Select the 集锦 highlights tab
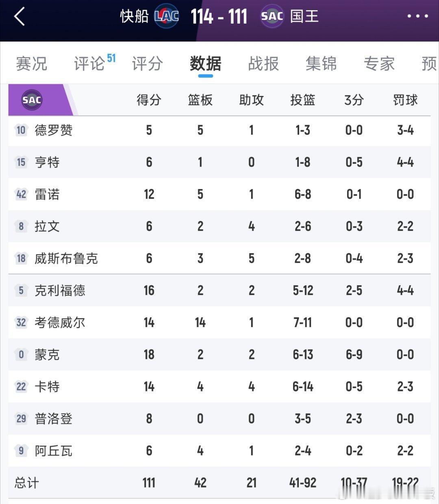The width and height of the screenshot is (439, 504). (x=321, y=64)
